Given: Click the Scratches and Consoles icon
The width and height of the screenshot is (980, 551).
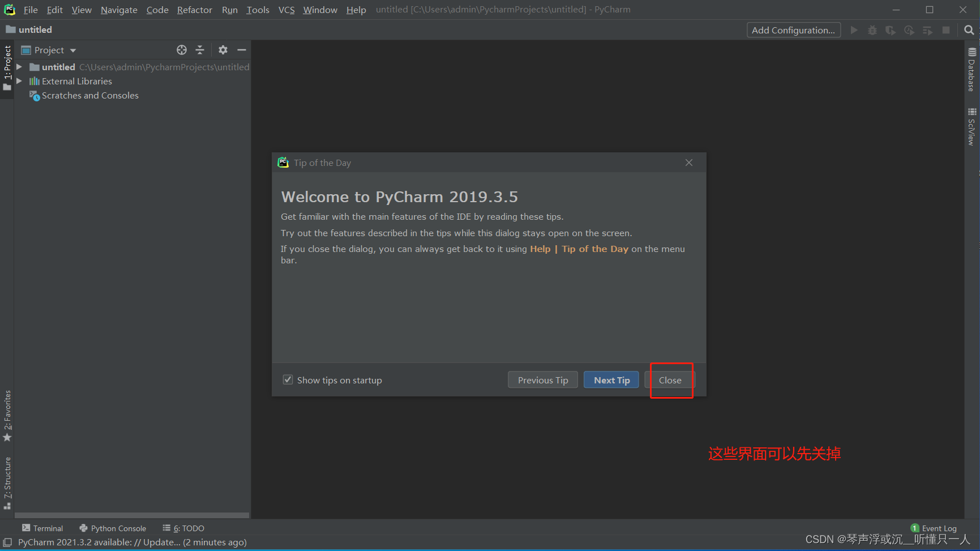Looking at the screenshot, I should tap(35, 96).
